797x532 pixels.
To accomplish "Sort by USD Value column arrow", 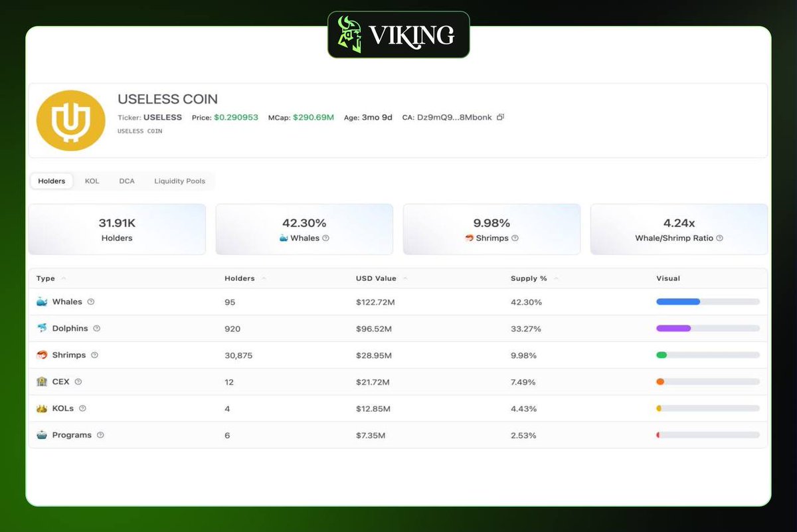I will point(405,278).
